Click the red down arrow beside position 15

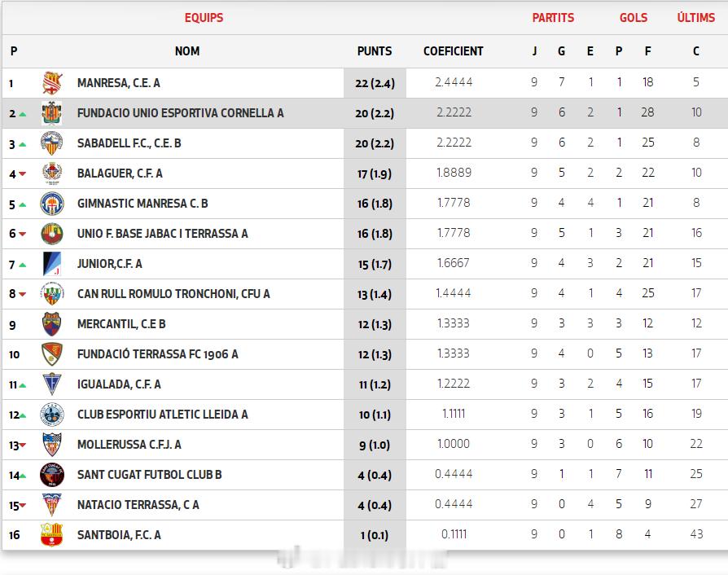tap(22, 505)
